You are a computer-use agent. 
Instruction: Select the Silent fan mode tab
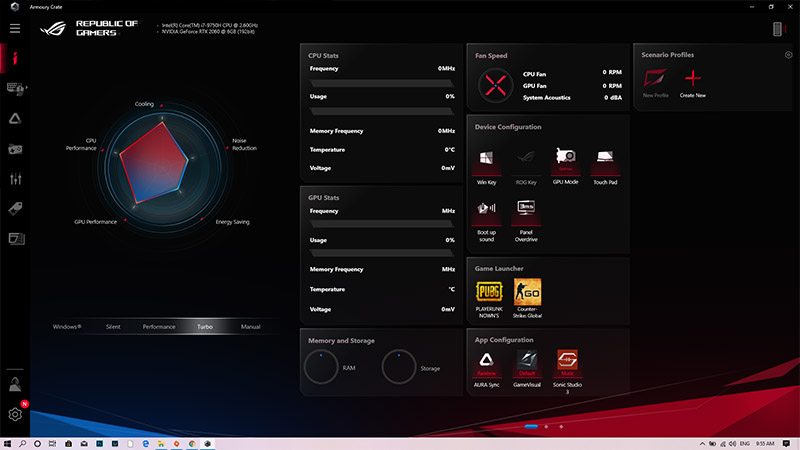click(113, 327)
